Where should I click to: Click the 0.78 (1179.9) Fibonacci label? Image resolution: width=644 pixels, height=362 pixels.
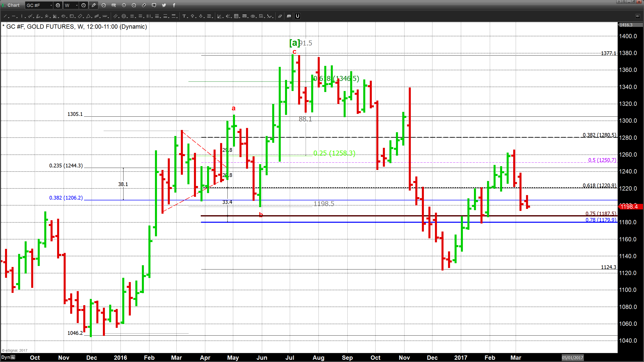601,220
